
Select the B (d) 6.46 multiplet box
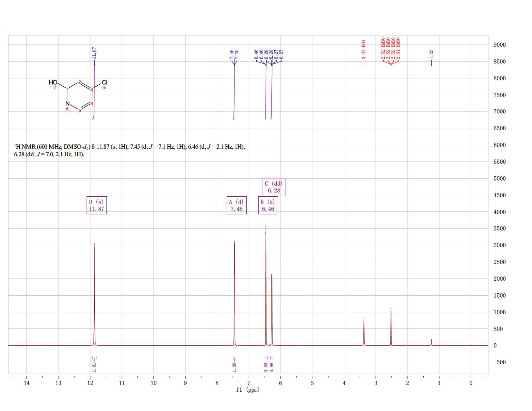[x=268, y=205]
